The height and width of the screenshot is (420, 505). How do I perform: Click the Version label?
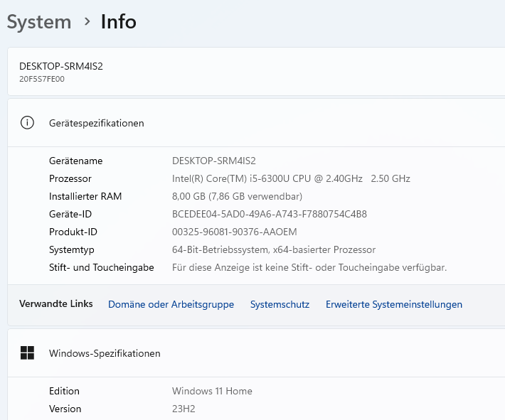click(x=65, y=409)
